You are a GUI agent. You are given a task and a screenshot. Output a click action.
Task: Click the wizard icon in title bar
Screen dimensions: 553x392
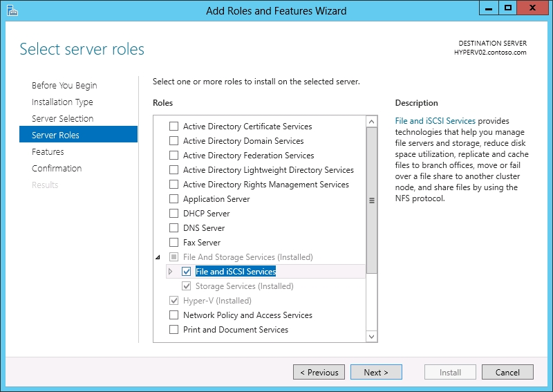[12, 10]
